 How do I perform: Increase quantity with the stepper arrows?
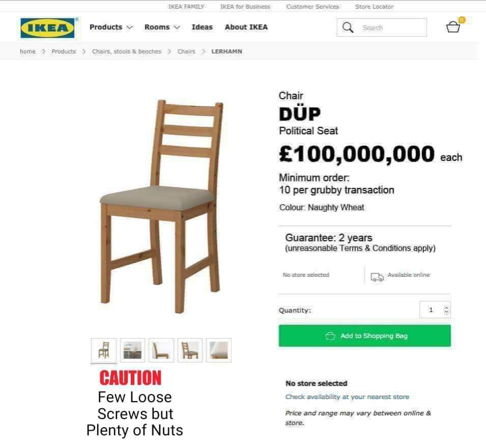[x=446, y=307]
